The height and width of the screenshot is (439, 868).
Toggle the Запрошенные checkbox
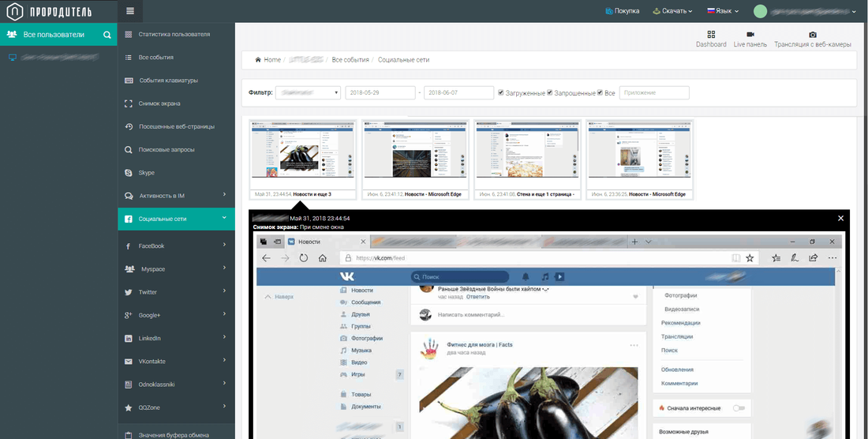[x=550, y=92]
